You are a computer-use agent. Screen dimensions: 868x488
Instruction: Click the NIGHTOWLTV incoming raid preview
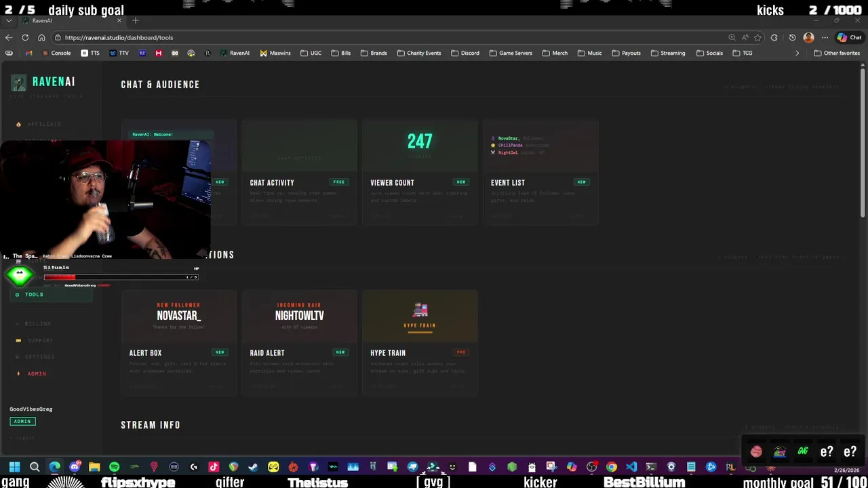299,315
